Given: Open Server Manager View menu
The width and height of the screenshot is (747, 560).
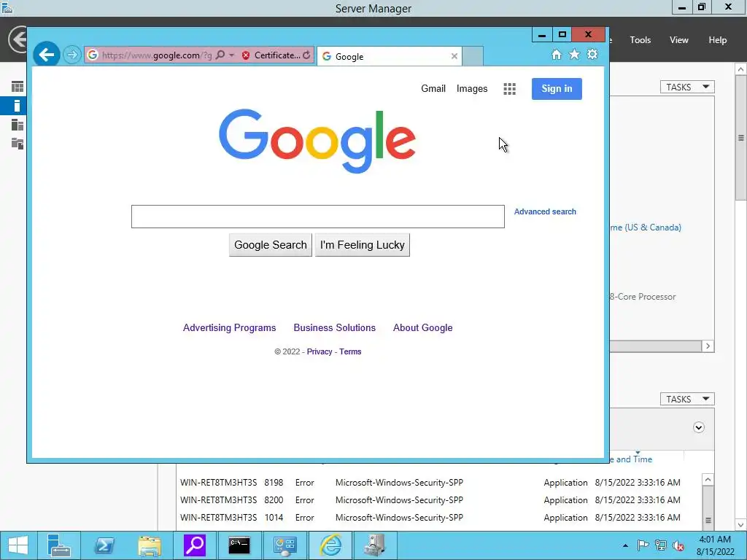Looking at the screenshot, I should pos(678,40).
